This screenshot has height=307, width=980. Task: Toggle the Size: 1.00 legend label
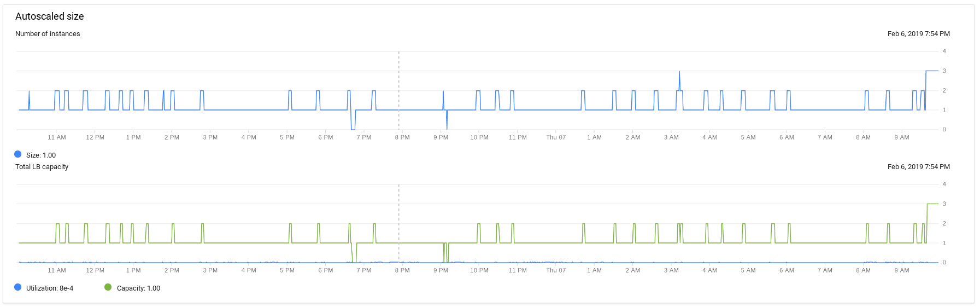coord(41,155)
